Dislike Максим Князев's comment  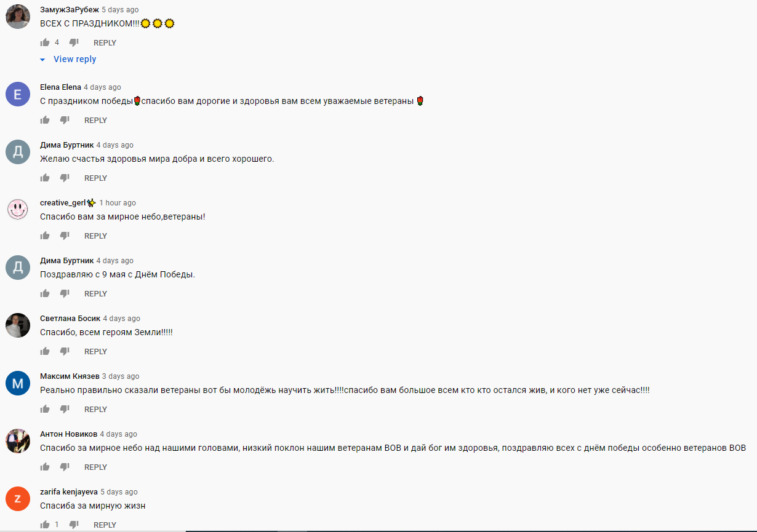(65, 409)
